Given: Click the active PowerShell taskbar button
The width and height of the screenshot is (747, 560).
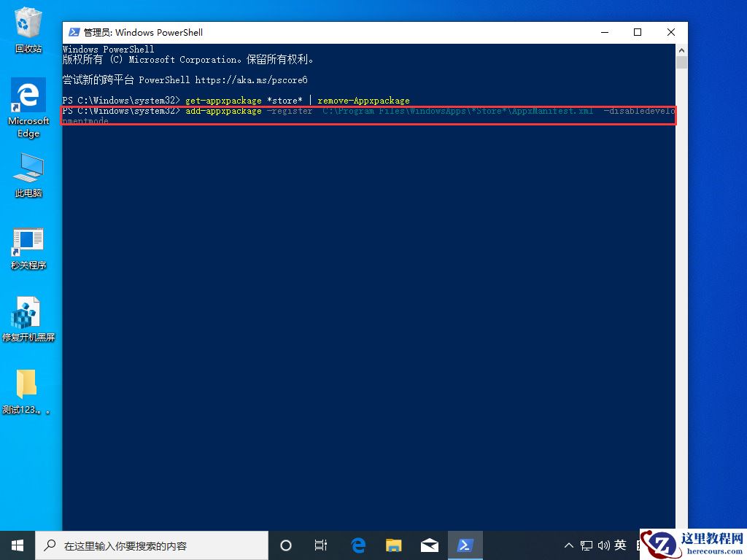Looking at the screenshot, I should pyautogui.click(x=464, y=545).
